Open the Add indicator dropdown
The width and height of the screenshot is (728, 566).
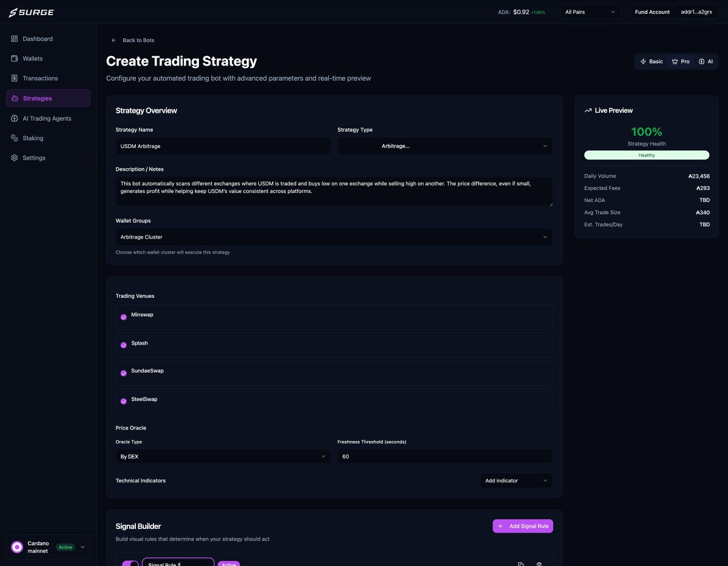[x=516, y=480]
